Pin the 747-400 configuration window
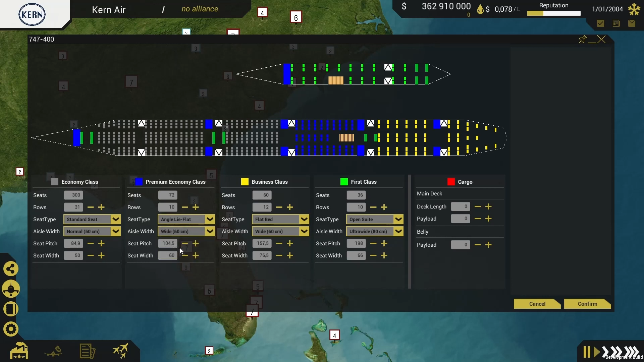Screen dimensions: 644x362 (583, 39)
